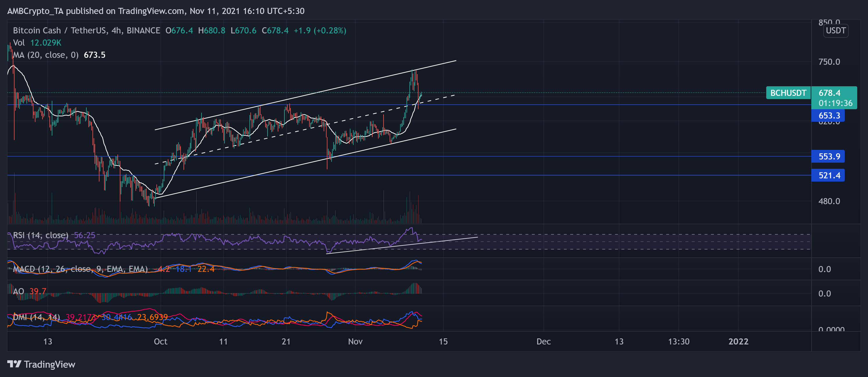Select the Vol 12.029K indicator legend
868x377 pixels.
point(37,43)
